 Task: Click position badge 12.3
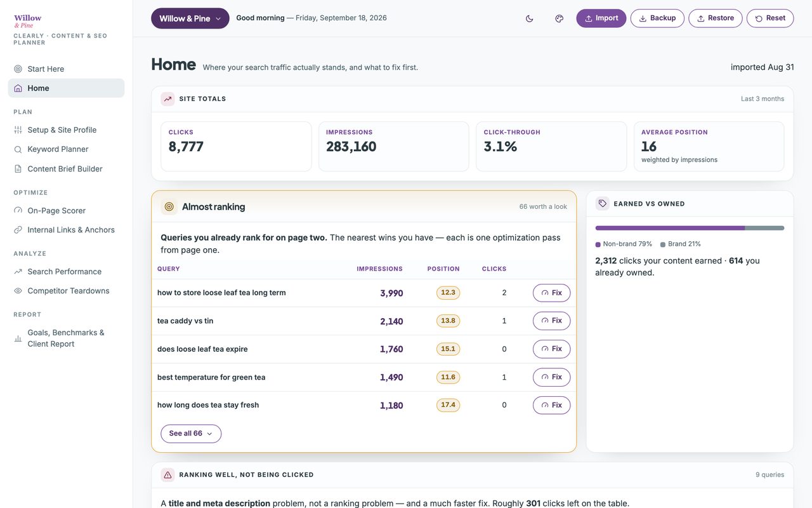(x=448, y=293)
